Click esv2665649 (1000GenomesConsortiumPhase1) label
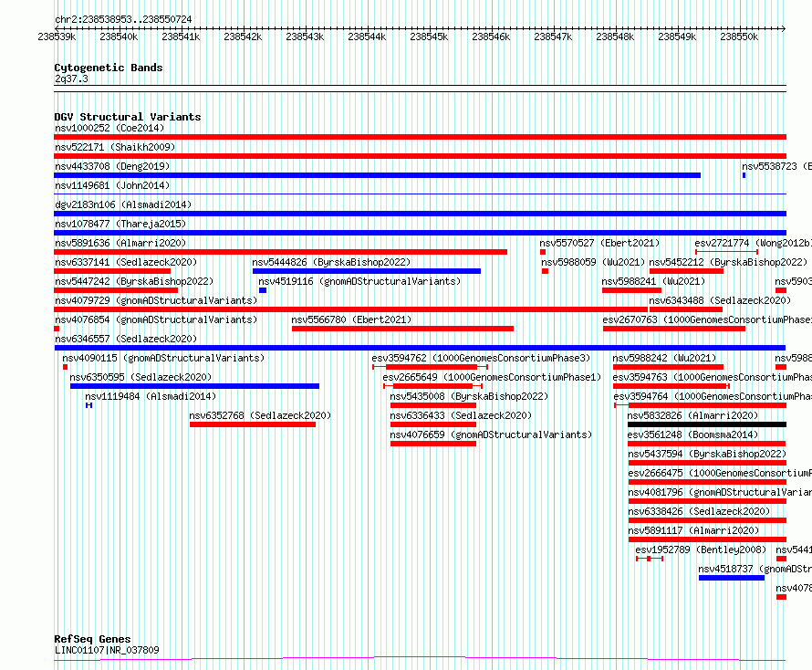Image resolution: width=812 pixels, height=670 pixels. point(492,377)
